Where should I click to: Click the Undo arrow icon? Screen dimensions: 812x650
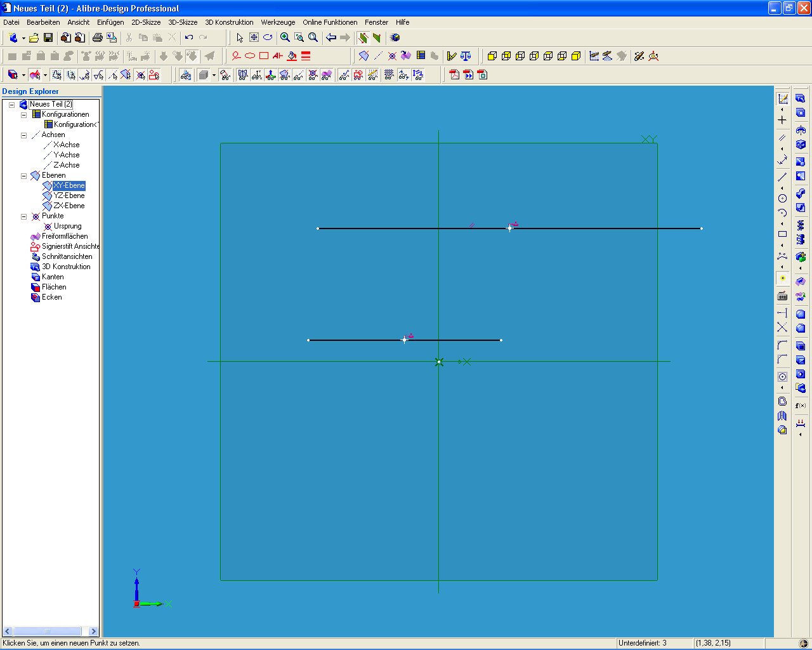189,38
